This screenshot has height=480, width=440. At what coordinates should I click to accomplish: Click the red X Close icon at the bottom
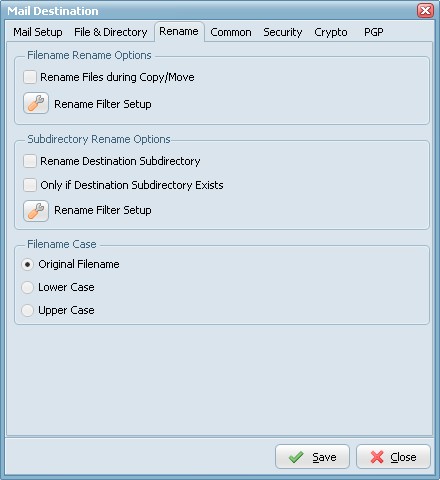pyautogui.click(x=377, y=457)
